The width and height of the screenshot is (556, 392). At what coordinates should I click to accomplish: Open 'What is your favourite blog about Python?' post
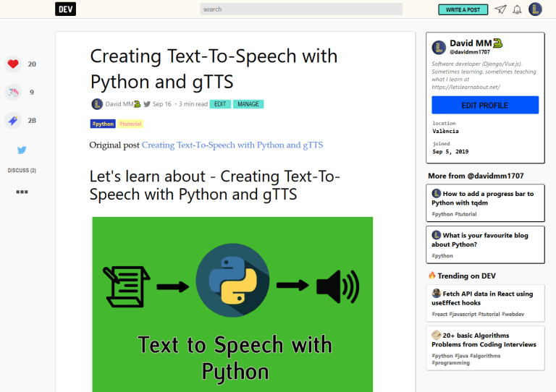click(485, 244)
